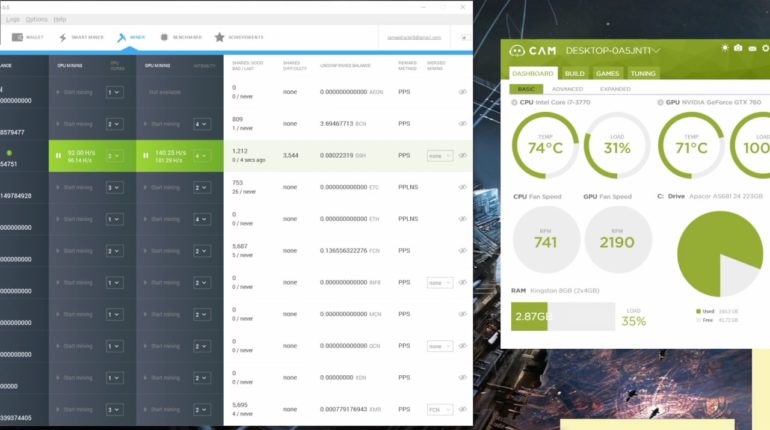Start CPU mining in the FCN row
The width and height of the screenshot is (770, 430).
tap(75, 251)
